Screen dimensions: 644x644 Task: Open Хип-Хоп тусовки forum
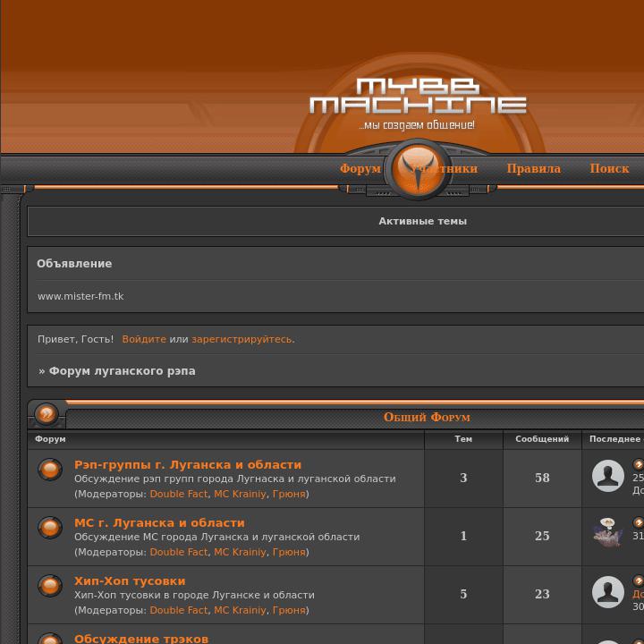(x=130, y=580)
